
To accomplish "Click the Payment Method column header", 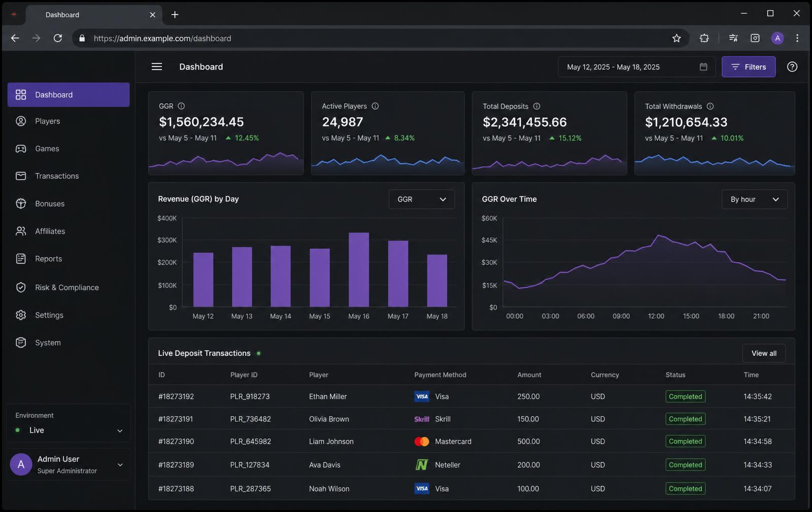I will pos(440,375).
